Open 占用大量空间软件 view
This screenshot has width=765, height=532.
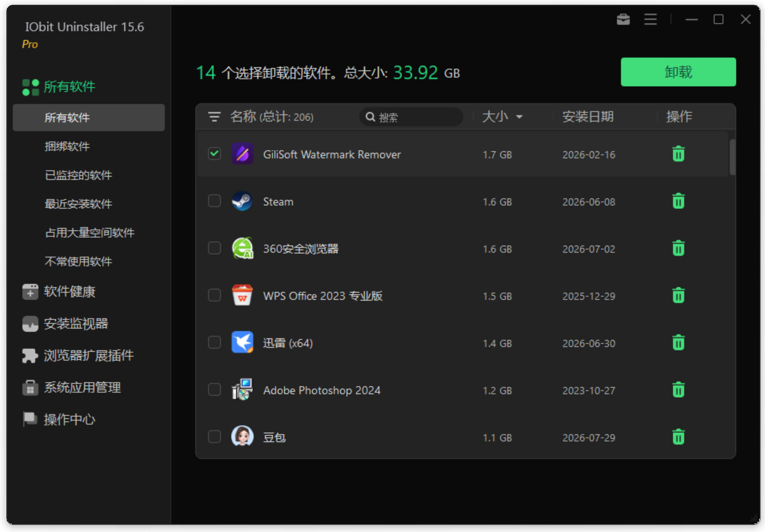click(90, 232)
